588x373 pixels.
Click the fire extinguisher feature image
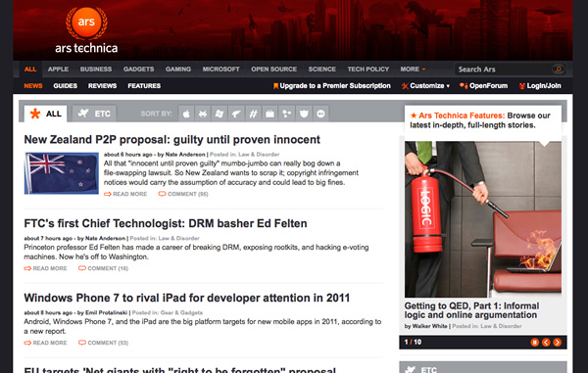(483, 219)
